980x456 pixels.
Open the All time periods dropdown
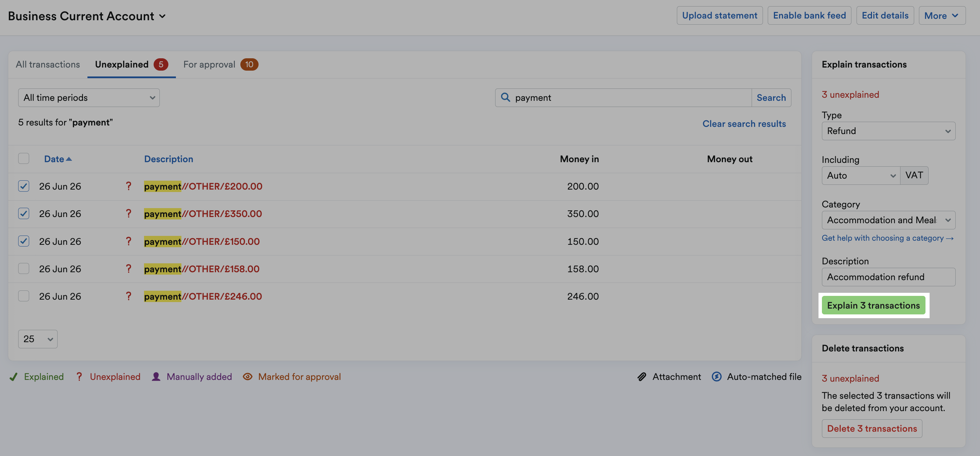[89, 98]
